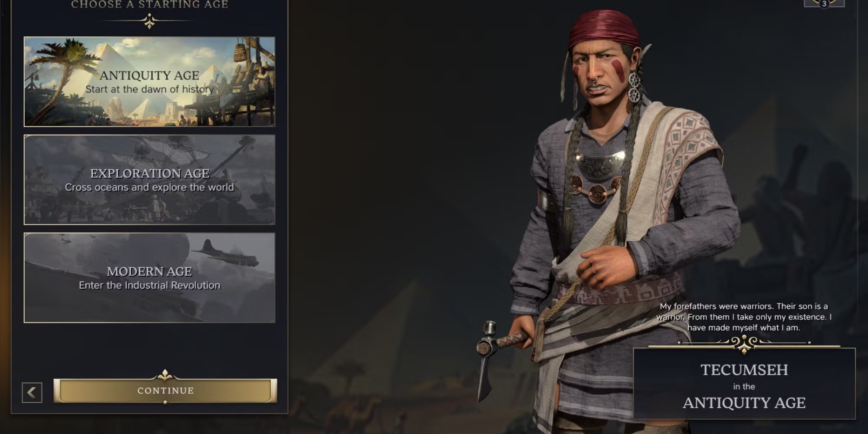The height and width of the screenshot is (434, 868).
Task: Click Tecumseh's silver gorget necklace
Action: click(x=600, y=163)
